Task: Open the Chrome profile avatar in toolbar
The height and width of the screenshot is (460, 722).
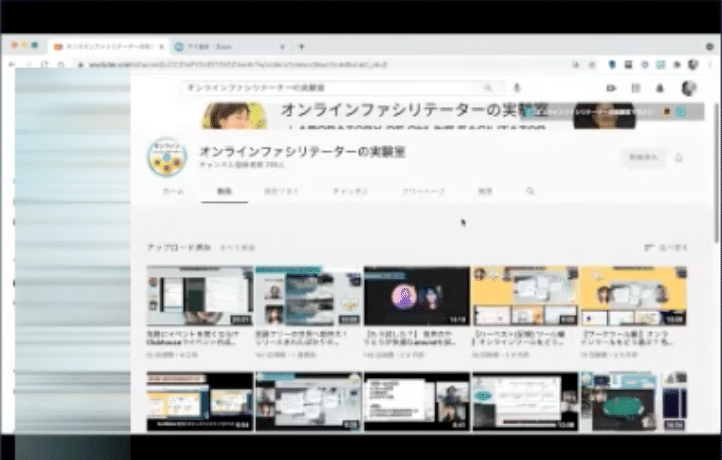Action: tap(693, 65)
